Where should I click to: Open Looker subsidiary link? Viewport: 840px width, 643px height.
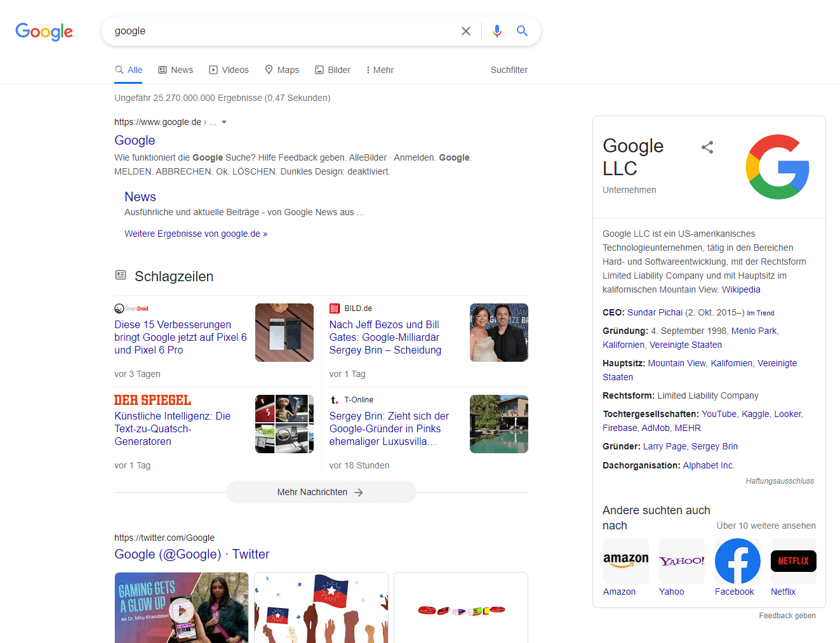pos(787,414)
